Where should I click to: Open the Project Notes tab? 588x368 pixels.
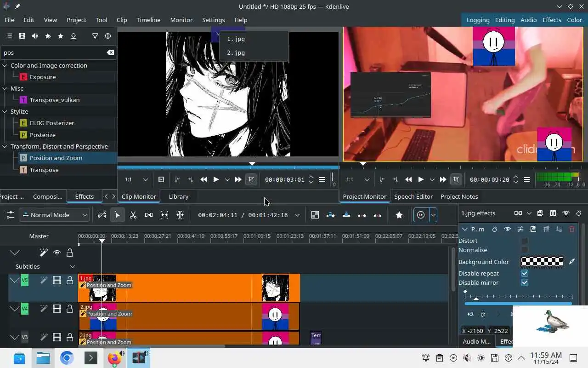(x=459, y=196)
